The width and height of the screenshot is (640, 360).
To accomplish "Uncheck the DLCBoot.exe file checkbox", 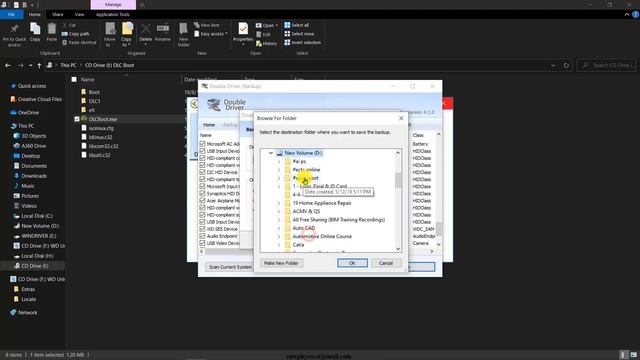I will tap(77, 119).
